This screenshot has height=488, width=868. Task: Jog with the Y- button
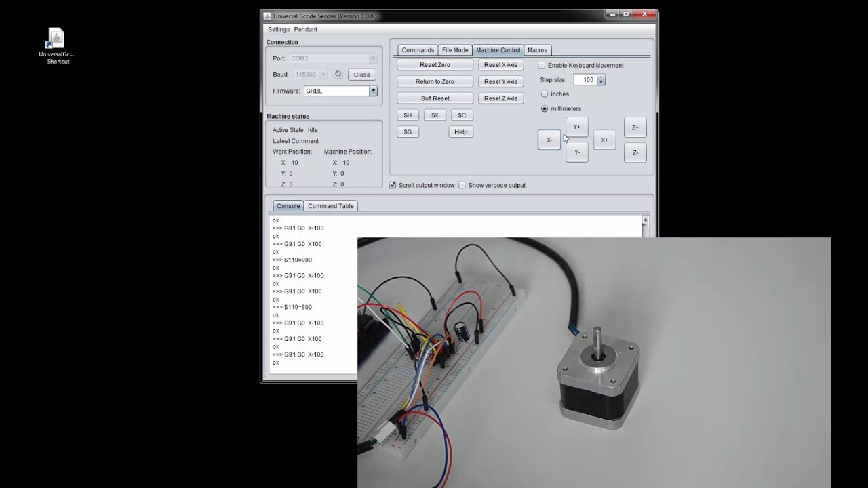[x=577, y=152]
